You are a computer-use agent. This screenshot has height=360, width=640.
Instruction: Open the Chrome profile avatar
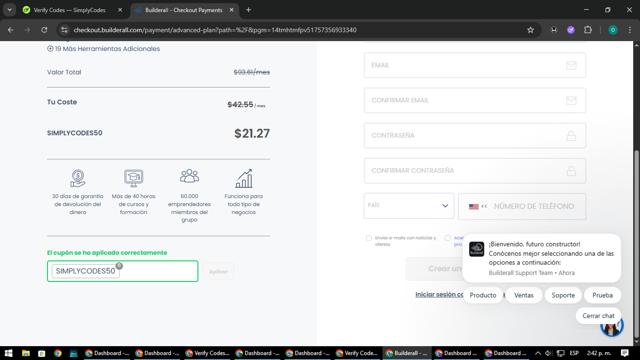click(613, 30)
